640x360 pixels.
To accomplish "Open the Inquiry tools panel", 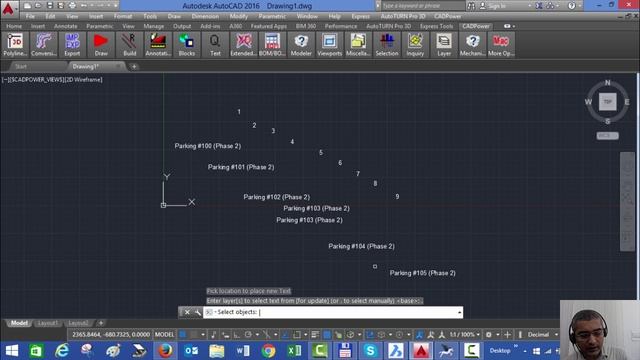I will 415,45.
